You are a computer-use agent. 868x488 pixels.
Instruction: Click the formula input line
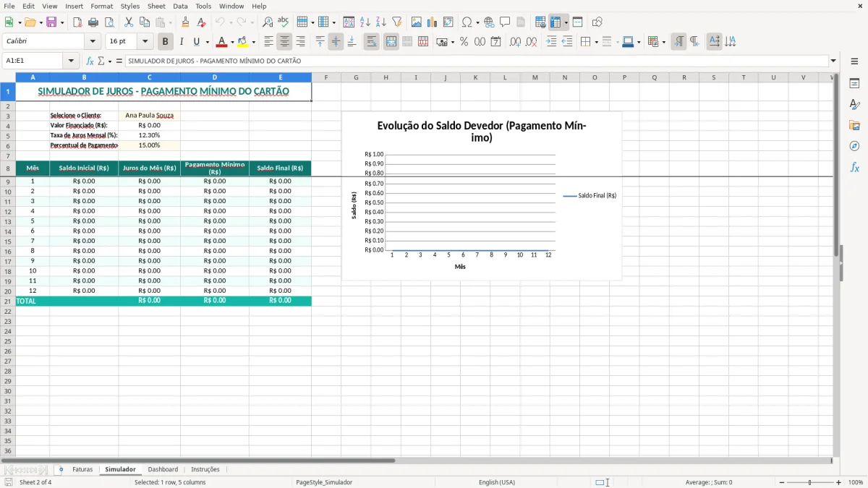[x=477, y=61]
